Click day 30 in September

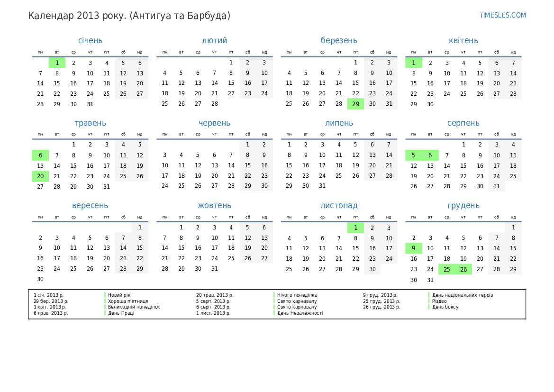[x=40, y=279]
